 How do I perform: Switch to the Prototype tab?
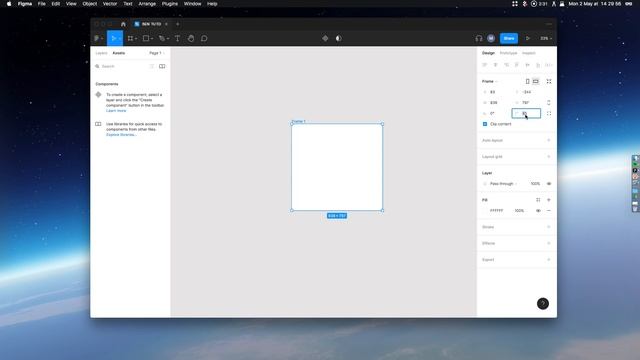click(x=508, y=53)
